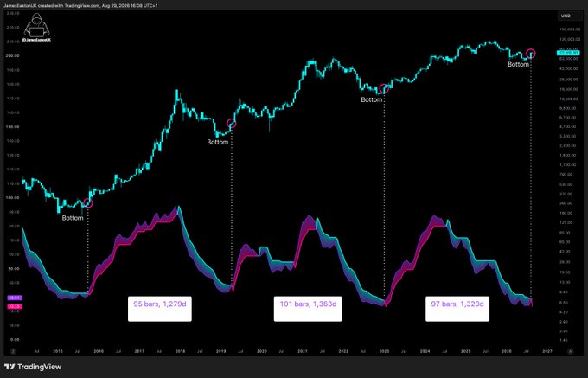Toggle the auto-scale A button
Image resolution: width=588 pixels, height=378 pixels.
[571, 351]
